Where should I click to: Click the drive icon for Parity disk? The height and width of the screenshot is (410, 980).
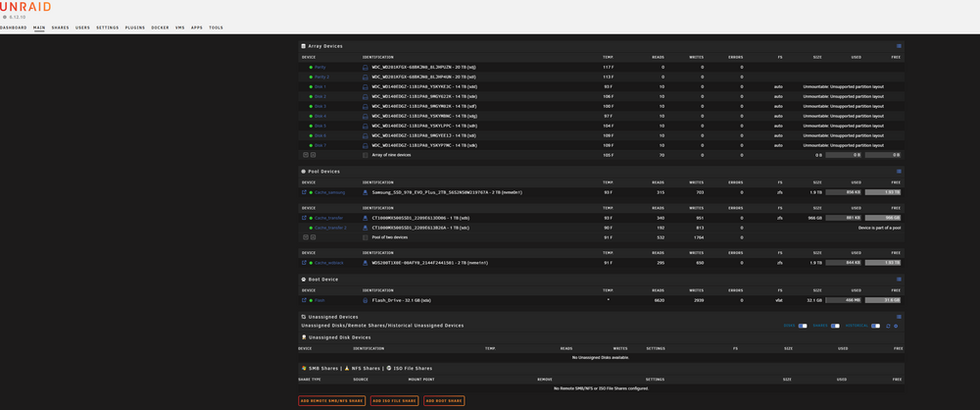pos(366,67)
